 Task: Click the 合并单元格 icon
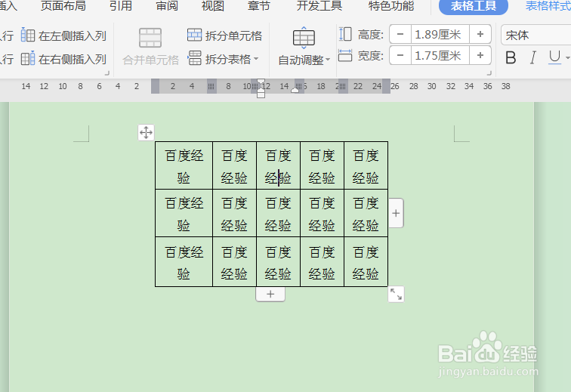pyautogui.click(x=150, y=38)
